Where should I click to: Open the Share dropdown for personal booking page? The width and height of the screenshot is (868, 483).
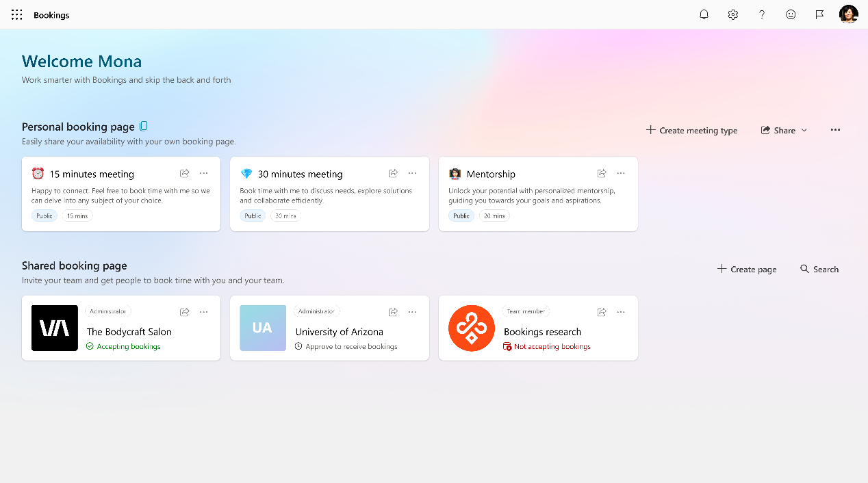click(x=783, y=130)
